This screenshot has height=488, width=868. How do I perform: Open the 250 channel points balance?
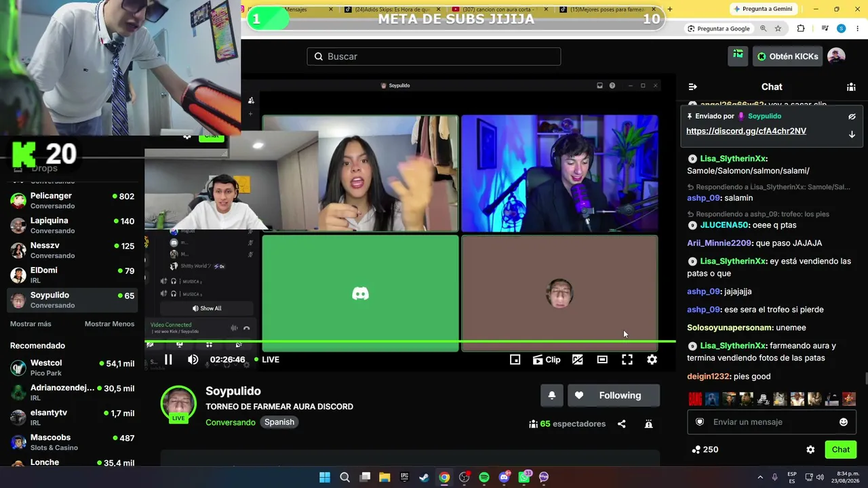705,449
